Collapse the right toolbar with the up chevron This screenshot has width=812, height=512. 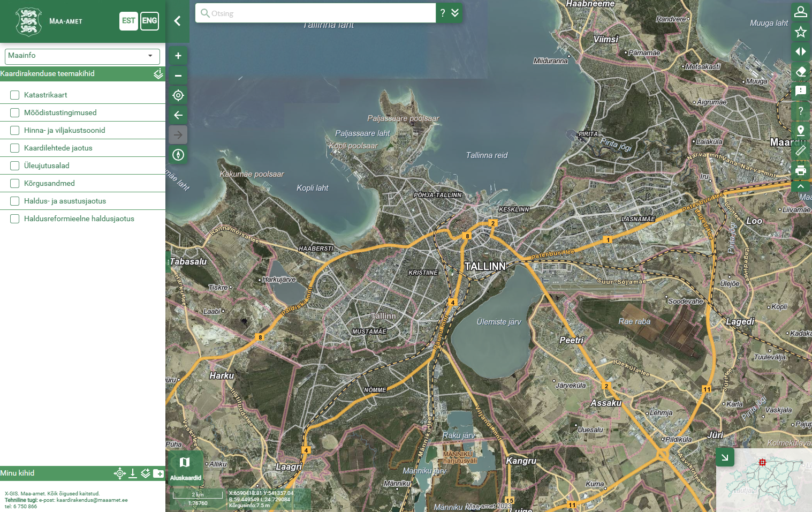[x=801, y=186]
